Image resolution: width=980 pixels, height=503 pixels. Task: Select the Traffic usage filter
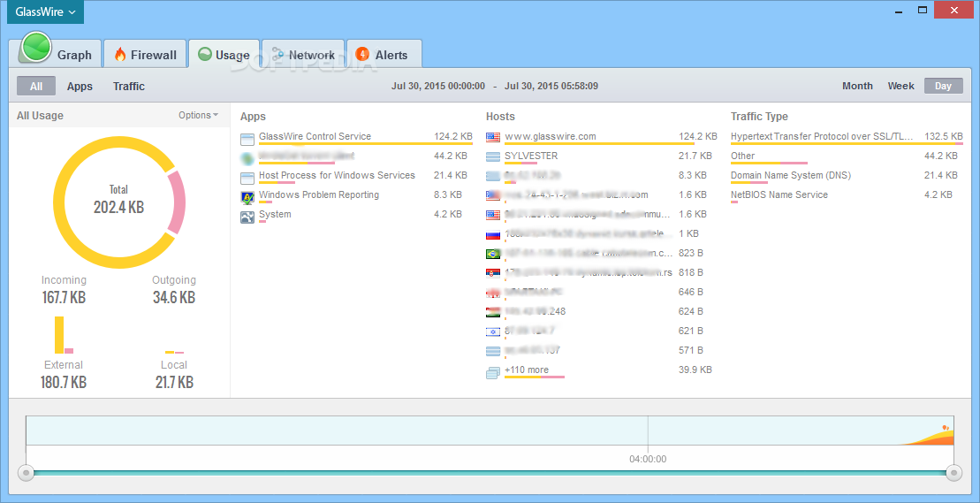point(129,87)
